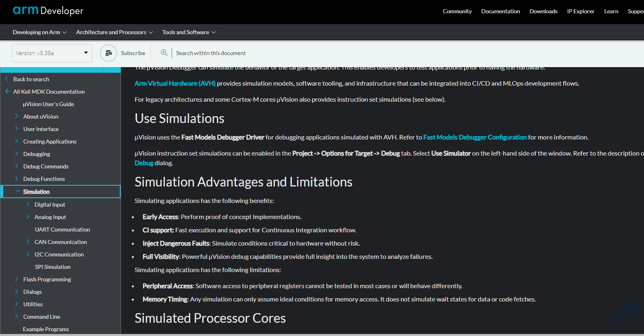This screenshot has width=644, height=336.
Task: Open µVision User's Guide page
Action: click(48, 104)
